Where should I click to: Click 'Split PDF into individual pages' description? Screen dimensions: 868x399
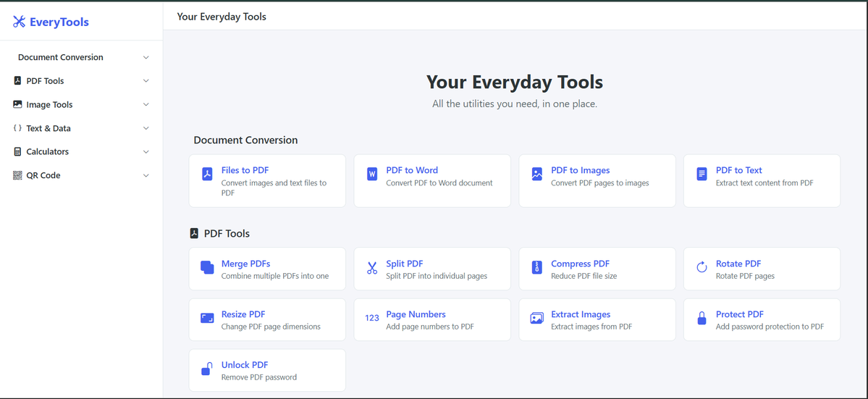pyautogui.click(x=437, y=276)
